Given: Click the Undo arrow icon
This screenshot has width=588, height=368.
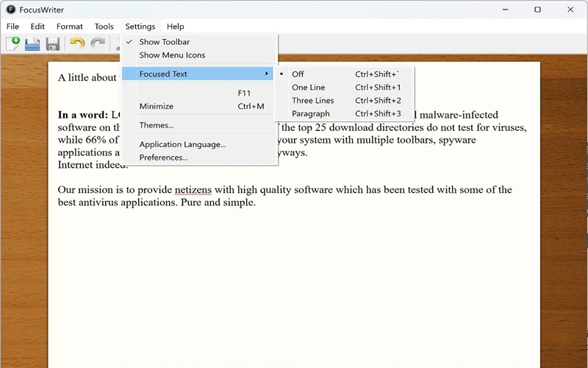Looking at the screenshot, I should coord(77,43).
